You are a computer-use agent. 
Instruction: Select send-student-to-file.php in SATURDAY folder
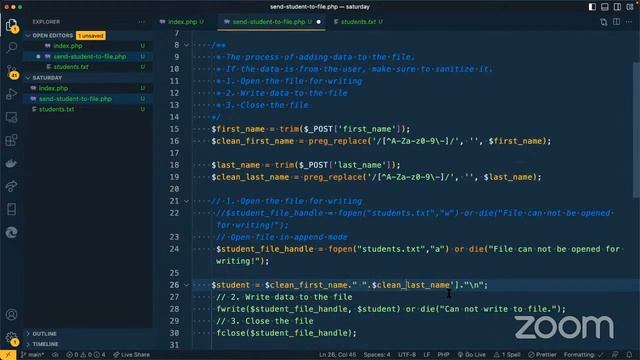tap(76, 99)
